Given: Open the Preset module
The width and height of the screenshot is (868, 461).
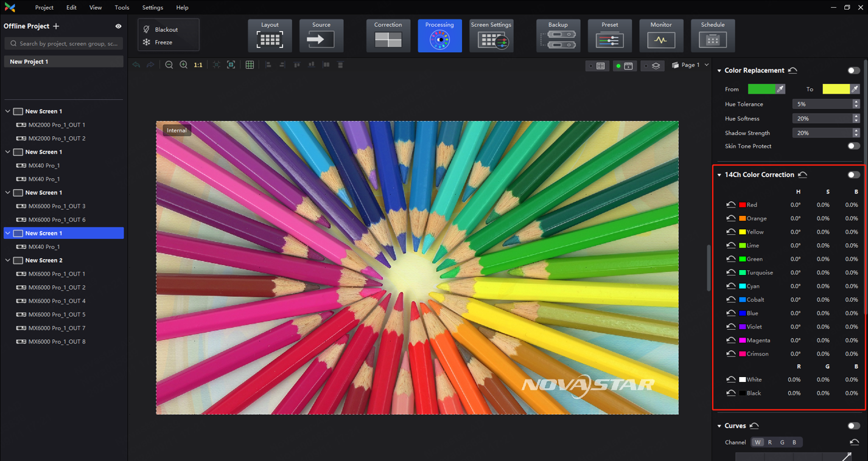Looking at the screenshot, I should coord(609,35).
